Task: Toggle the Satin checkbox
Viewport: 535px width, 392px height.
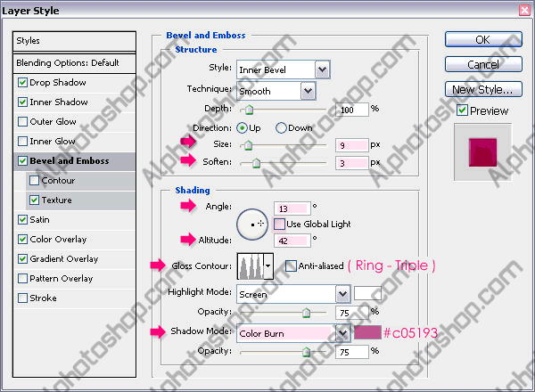Action: pyautogui.click(x=22, y=219)
